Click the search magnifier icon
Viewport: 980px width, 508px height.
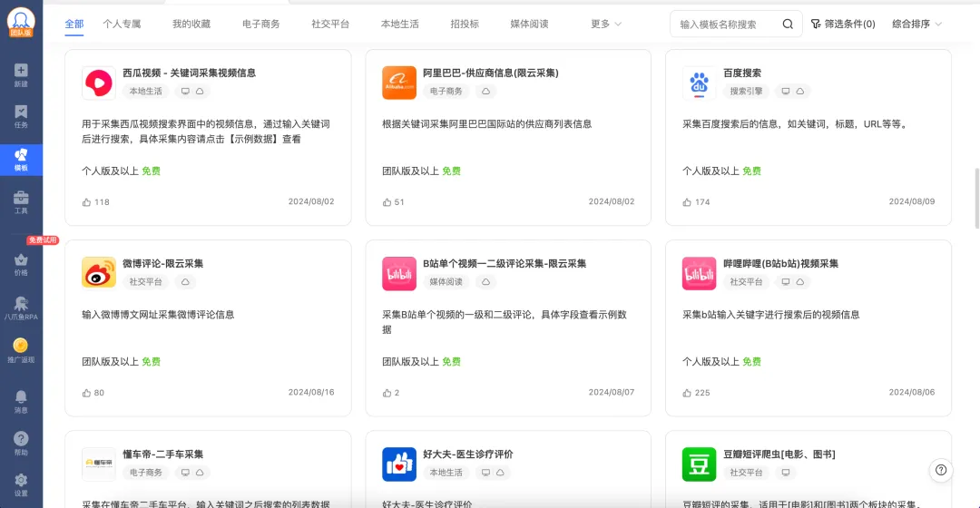788,24
